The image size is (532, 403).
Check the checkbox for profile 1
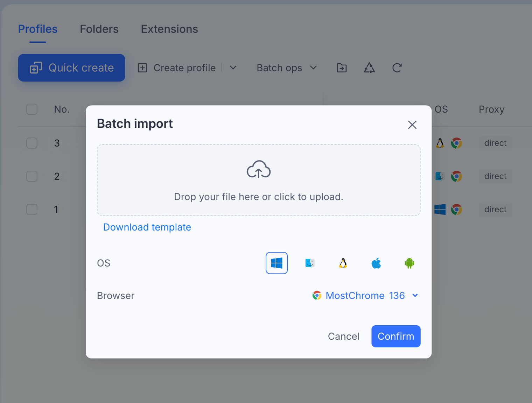tap(32, 210)
